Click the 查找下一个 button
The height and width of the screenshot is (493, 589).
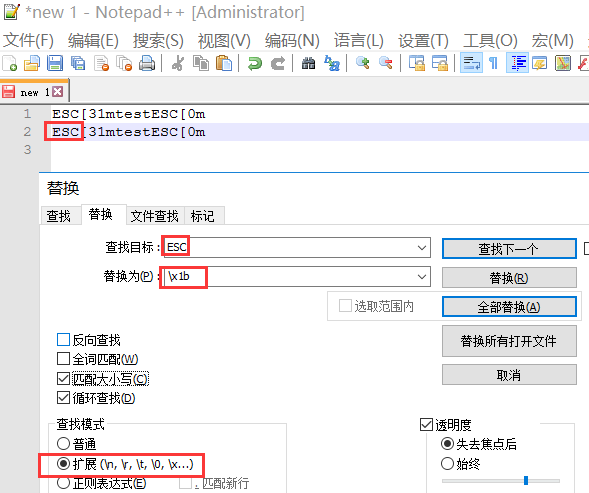click(x=509, y=248)
